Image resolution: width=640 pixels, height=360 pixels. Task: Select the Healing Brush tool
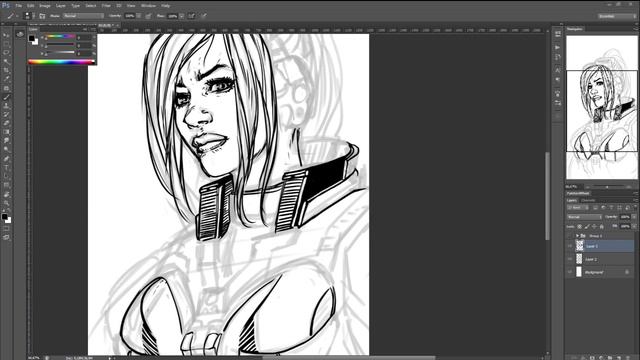pos(6,88)
